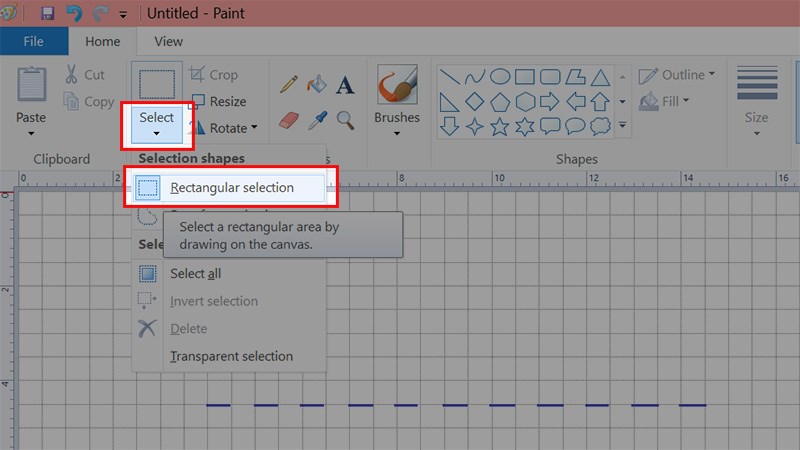
Task: Select the Polygon shape
Action: (x=576, y=77)
